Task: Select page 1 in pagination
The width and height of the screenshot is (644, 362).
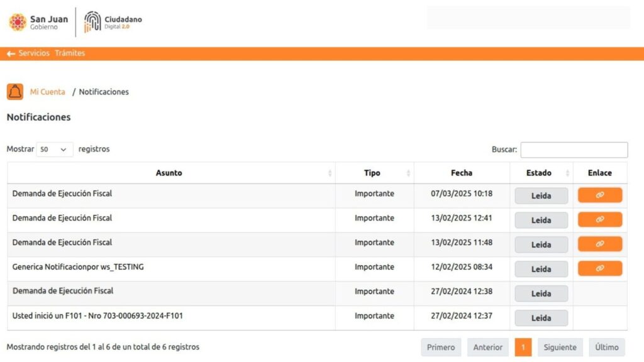Action: click(x=523, y=347)
